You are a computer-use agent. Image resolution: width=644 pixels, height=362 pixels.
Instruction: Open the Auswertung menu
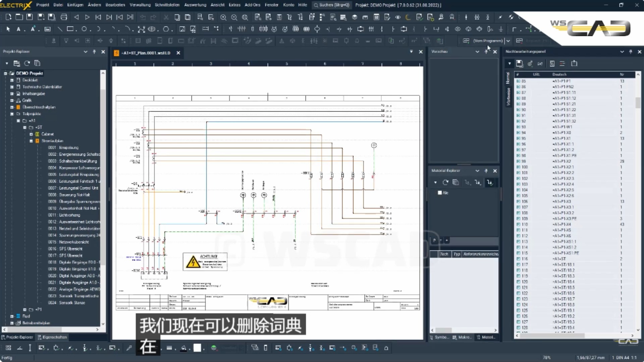(x=195, y=5)
